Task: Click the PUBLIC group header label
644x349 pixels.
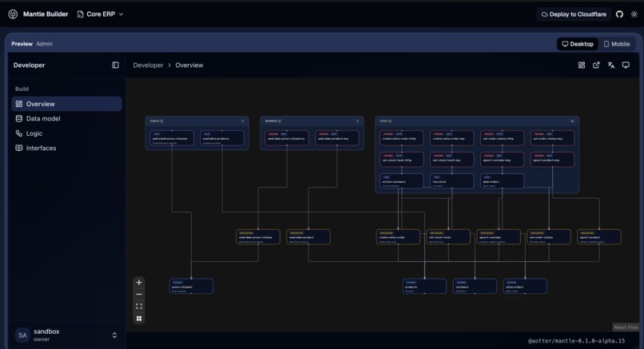Action: [154, 121]
